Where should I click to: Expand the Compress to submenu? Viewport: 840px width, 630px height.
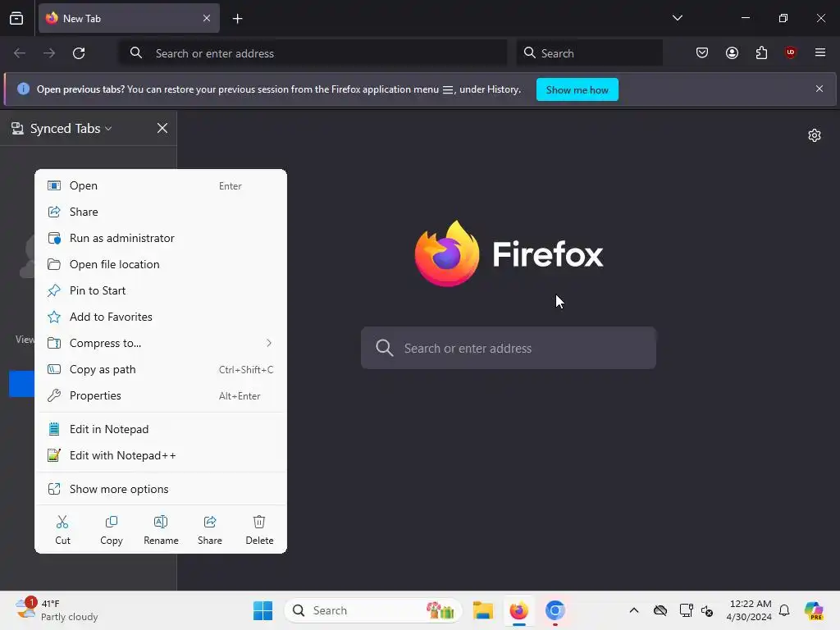click(x=161, y=344)
